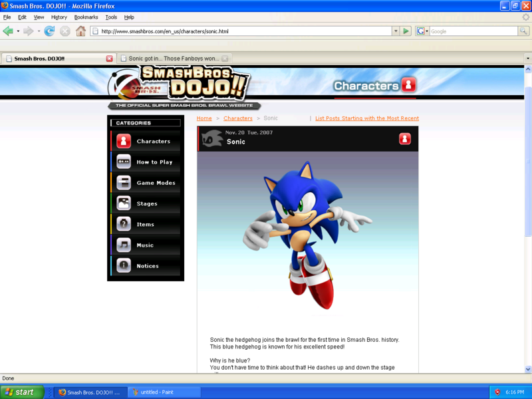Close the Sonic got in tab
The height and width of the screenshot is (399, 532).
(x=225, y=59)
